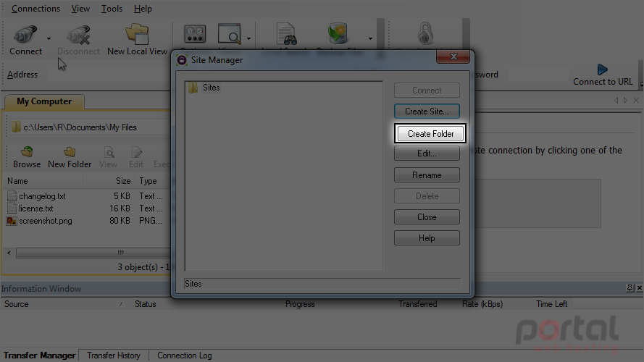Click the Help button in Site Manager

click(x=427, y=238)
